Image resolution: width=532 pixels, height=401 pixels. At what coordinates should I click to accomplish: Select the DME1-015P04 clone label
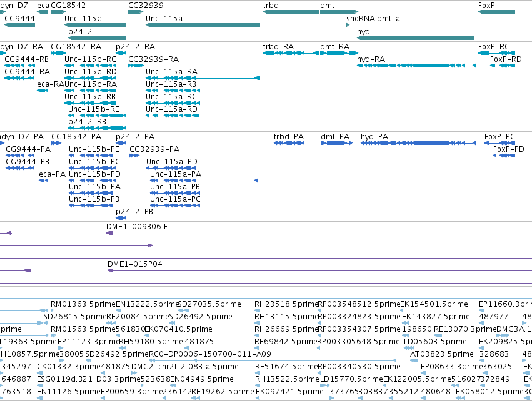pyautogui.click(x=134, y=264)
